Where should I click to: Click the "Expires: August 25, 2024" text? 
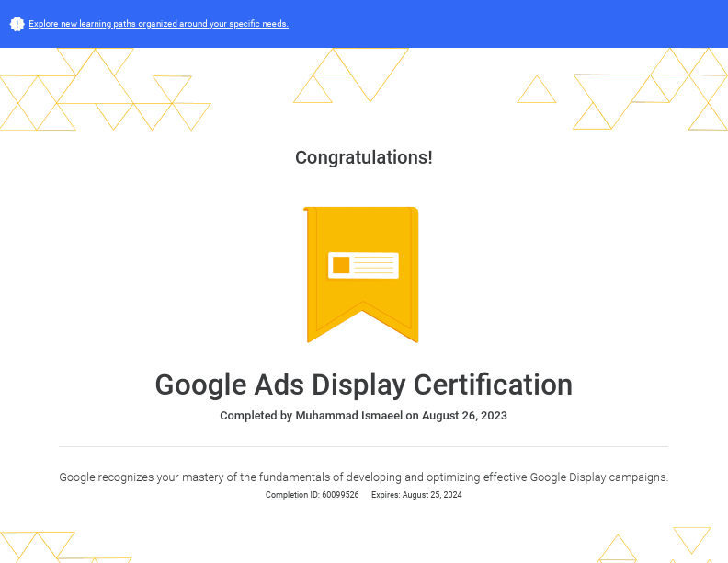(x=416, y=495)
